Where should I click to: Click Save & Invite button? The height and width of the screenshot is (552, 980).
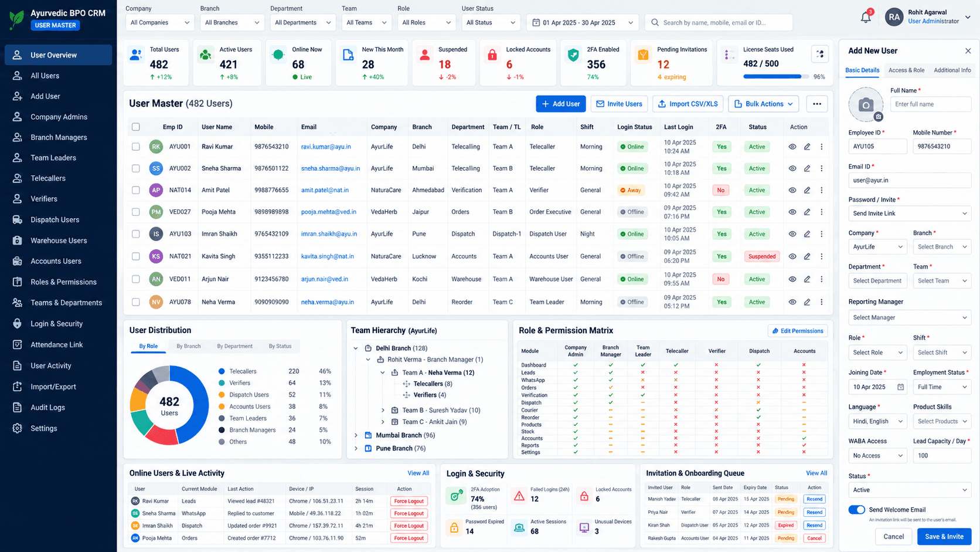944,537
